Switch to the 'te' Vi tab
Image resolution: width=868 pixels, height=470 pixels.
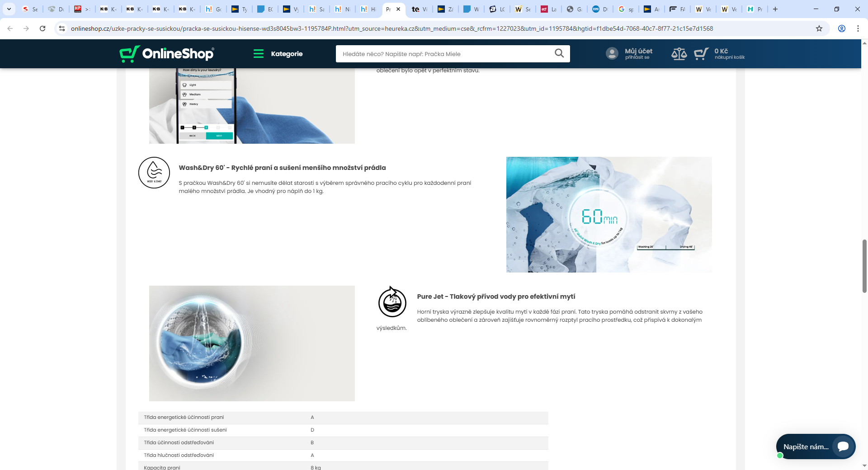pyautogui.click(x=420, y=9)
